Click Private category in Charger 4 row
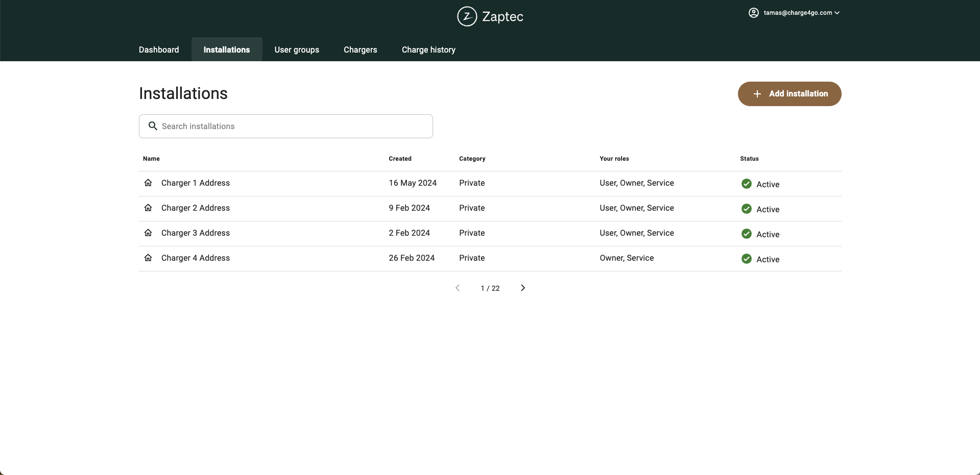 pyautogui.click(x=472, y=258)
